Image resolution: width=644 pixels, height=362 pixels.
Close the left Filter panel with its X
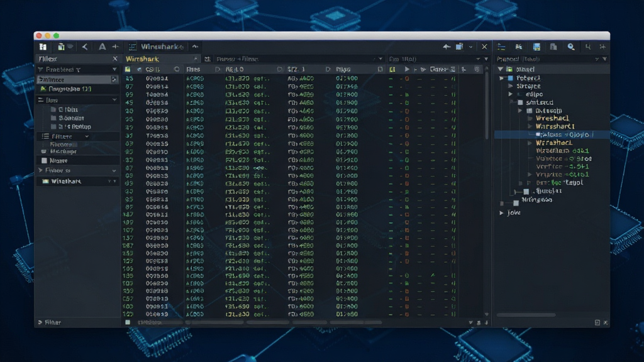click(x=115, y=59)
